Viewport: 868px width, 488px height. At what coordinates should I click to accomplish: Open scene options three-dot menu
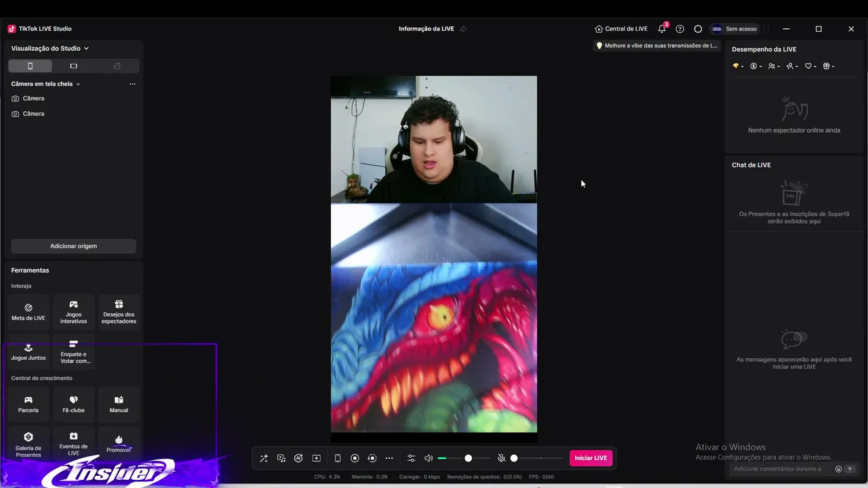click(x=132, y=84)
